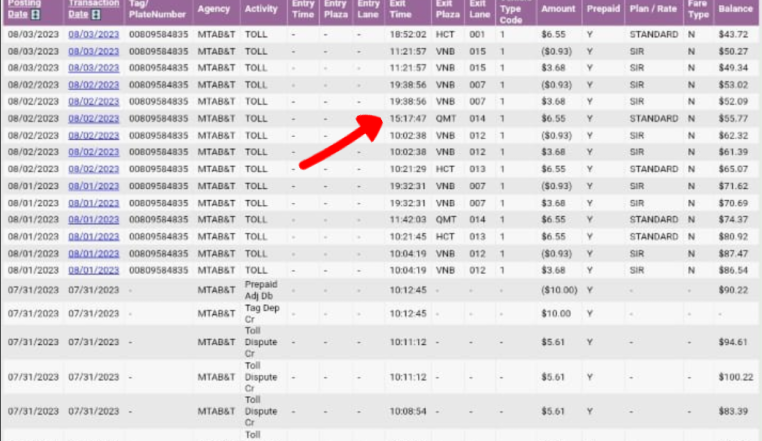Open 08/02/2023 transaction link with balance $61.39
Screen dimensions: 762x441
(x=93, y=152)
